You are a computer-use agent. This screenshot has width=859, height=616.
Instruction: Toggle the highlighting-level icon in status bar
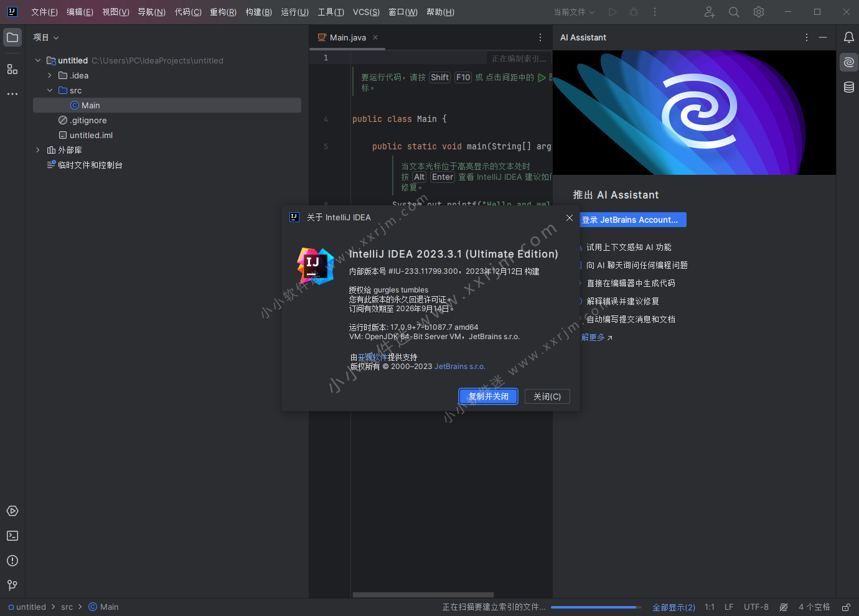pyautogui.click(x=784, y=607)
